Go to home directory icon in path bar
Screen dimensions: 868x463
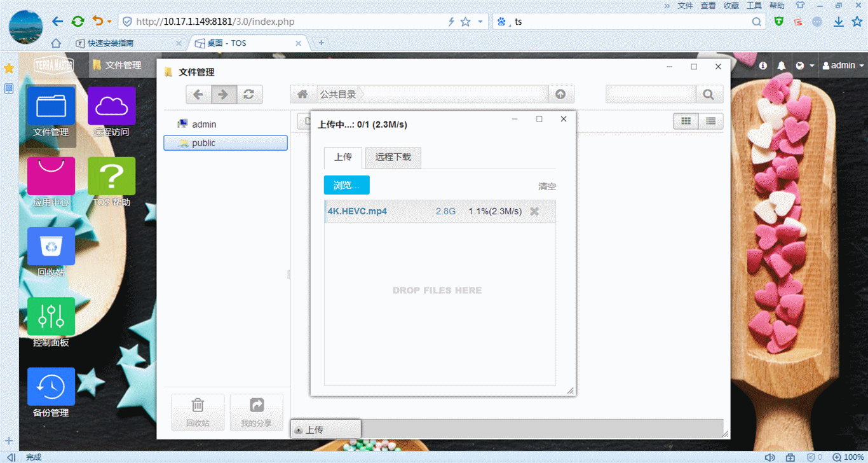(x=302, y=94)
